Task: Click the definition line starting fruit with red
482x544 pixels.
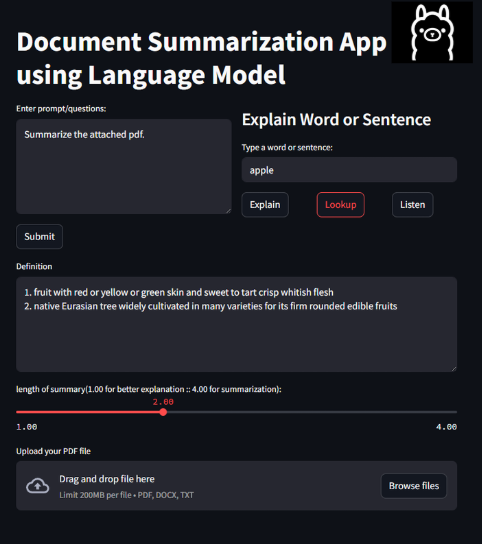Action: click(179, 292)
